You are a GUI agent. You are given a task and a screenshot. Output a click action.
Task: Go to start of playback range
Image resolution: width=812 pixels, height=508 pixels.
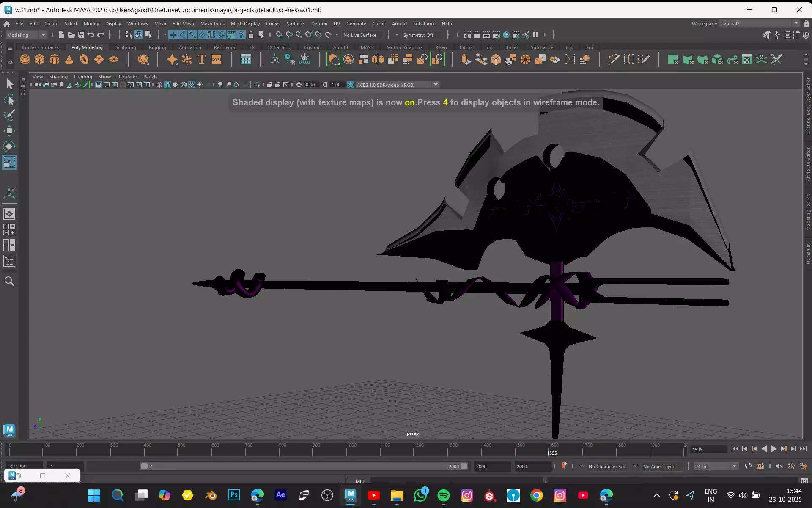coord(735,449)
